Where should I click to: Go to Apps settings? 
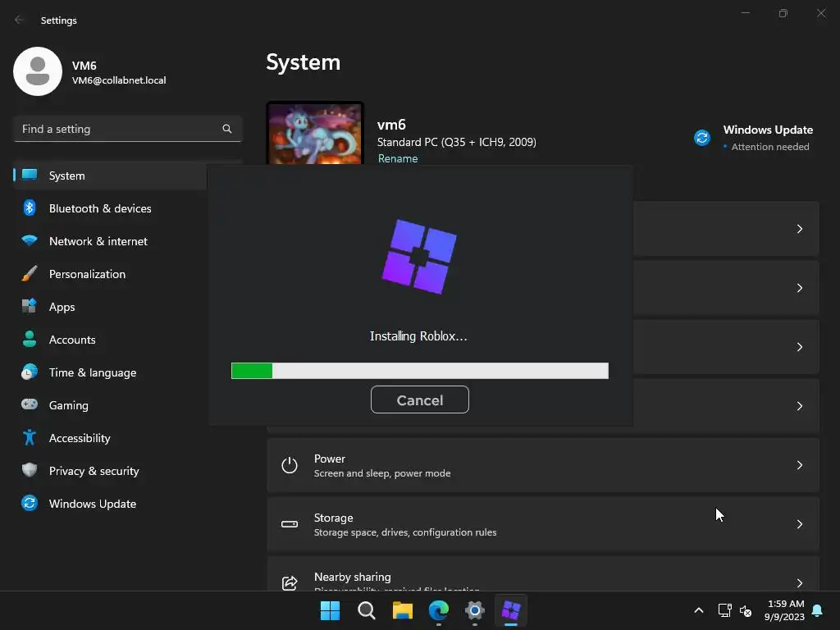(x=62, y=307)
